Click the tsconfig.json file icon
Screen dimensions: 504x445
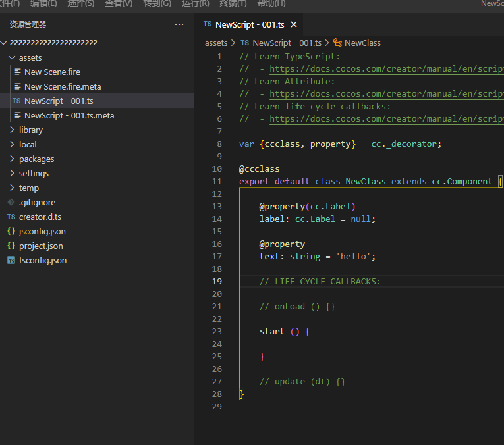coord(11,261)
